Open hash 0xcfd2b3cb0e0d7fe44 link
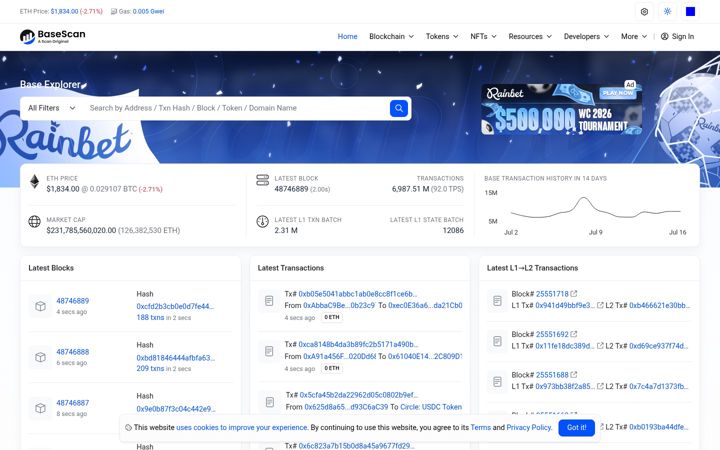The width and height of the screenshot is (720, 450). [175, 306]
